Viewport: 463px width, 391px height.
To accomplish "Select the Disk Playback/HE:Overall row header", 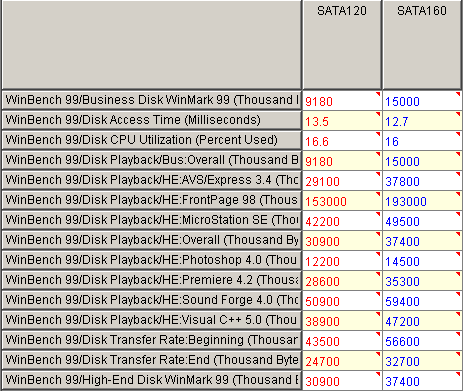I will [151, 240].
